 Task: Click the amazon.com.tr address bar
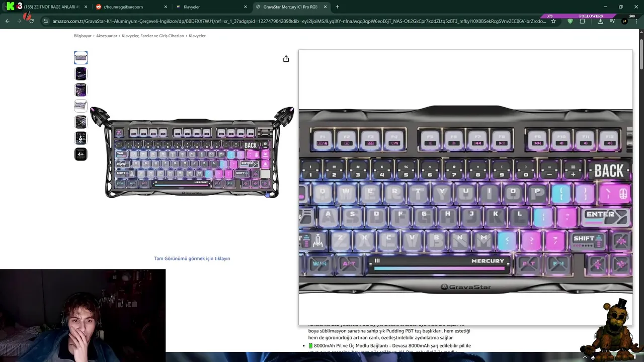299,21
